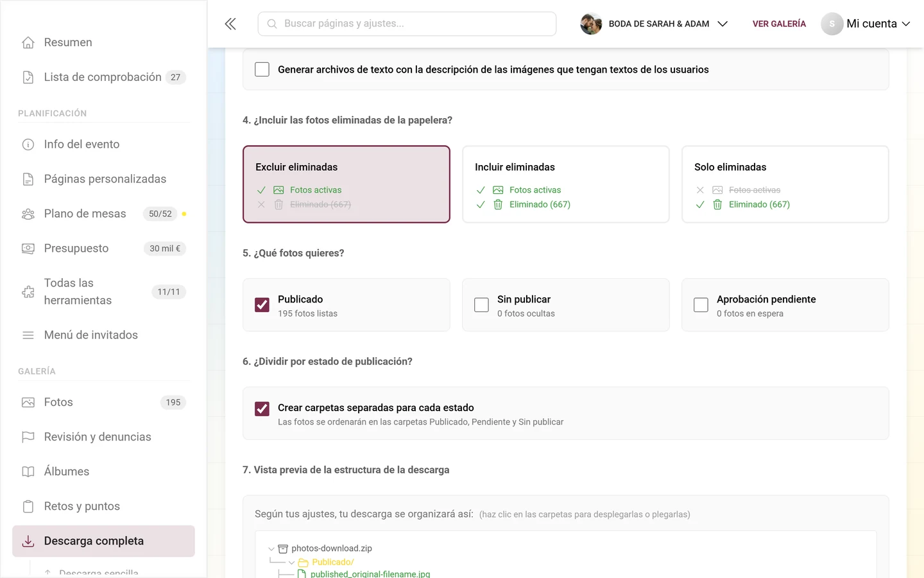Image resolution: width=924 pixels, height=578 pixels.
Task: Click the event avatar photo thumbnail
Action: (591, 24)
